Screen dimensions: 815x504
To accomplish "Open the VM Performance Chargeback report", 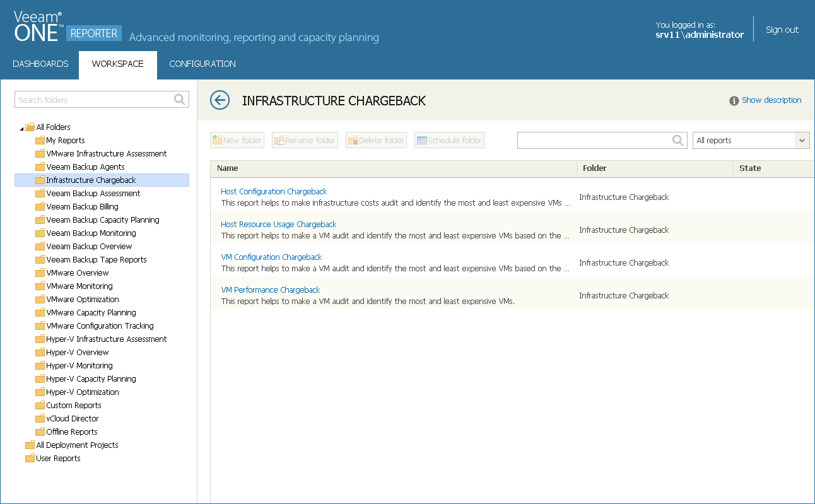I will coord(271,290).
